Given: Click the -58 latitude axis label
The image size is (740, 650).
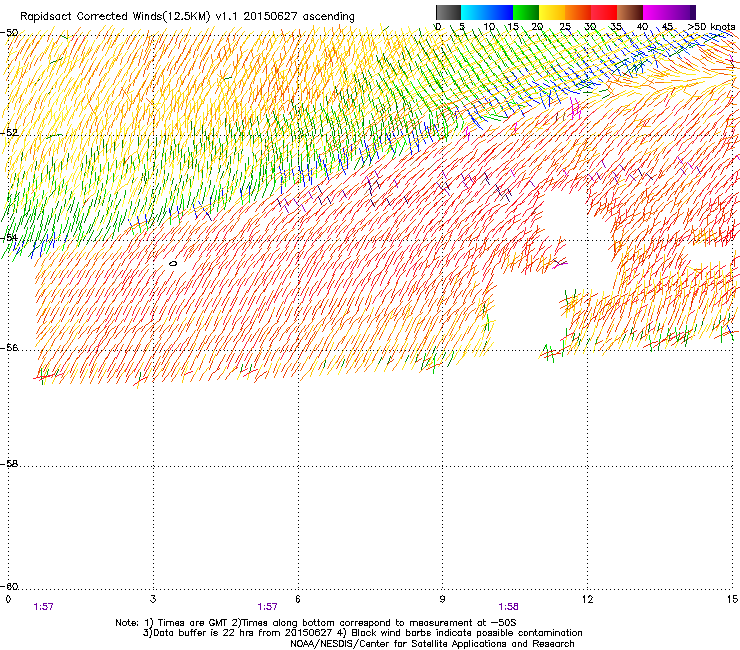Looking at the screenshot, I should 9,464.
